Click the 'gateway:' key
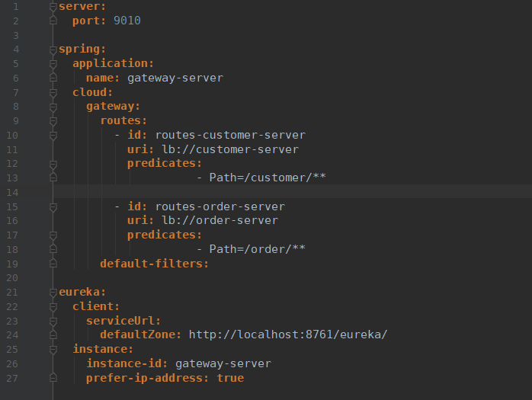This screenshot has height=400, width=532. 114,107
